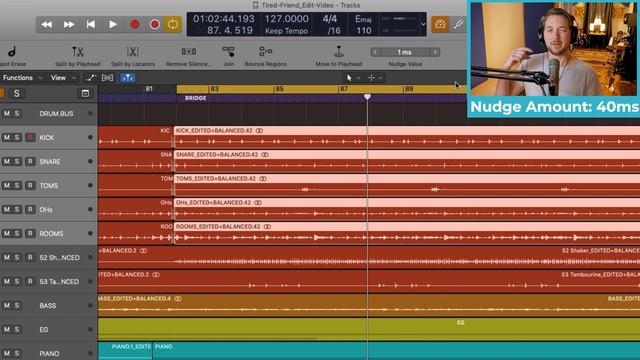Click the Fast Forward transport button
Viewport: 640px width, 360px height.
click(69, 24)
